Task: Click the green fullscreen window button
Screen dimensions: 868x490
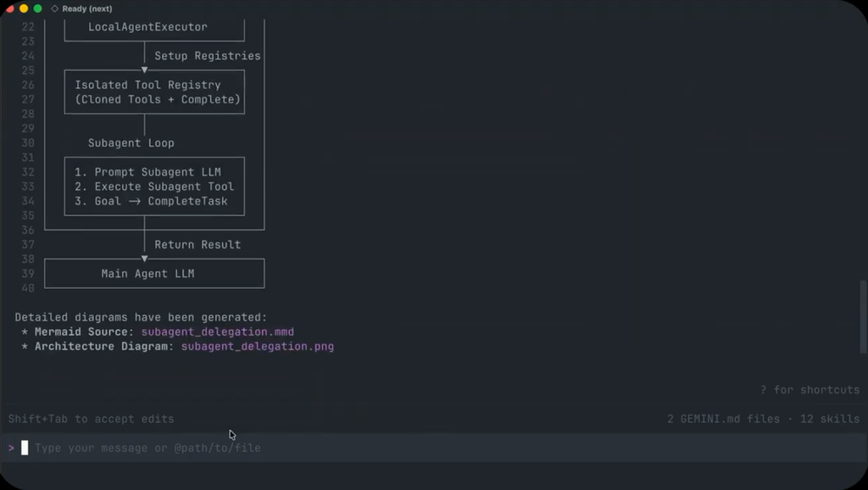Action: pyautogui.click(x=37, y=8)
